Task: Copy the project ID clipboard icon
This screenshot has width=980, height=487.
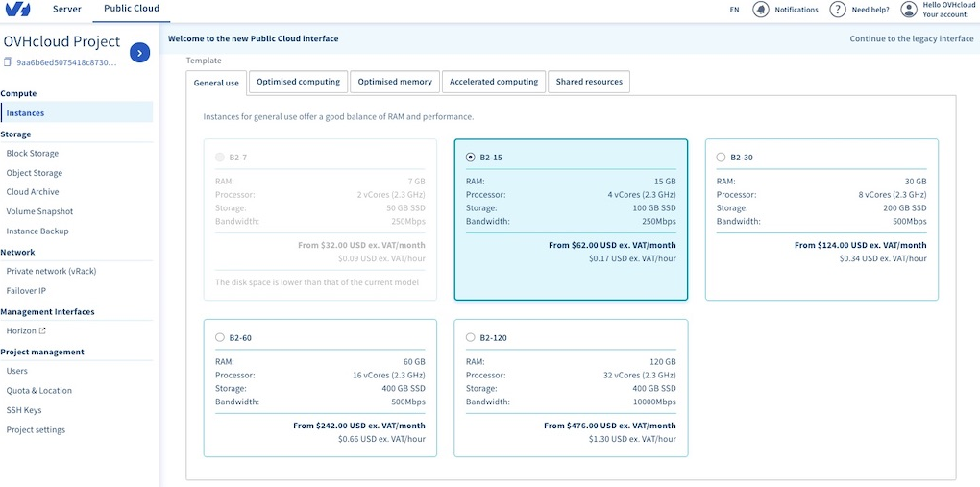Action: [8, 62]
